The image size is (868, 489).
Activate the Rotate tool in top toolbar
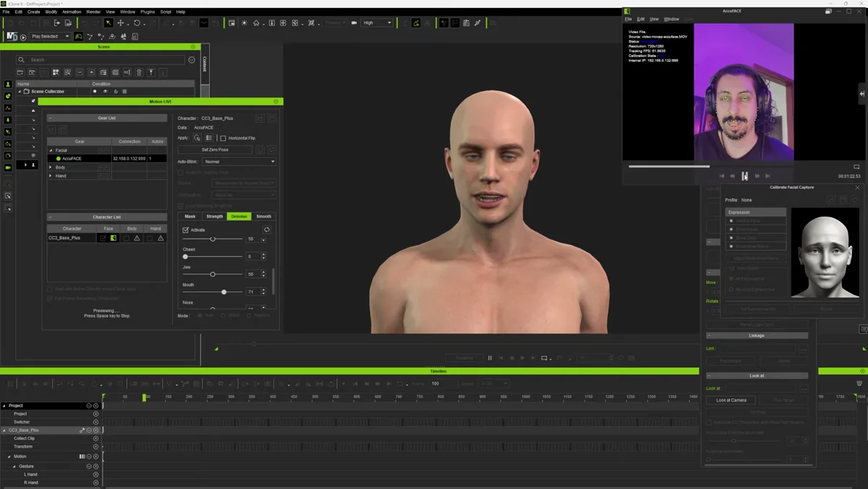136,23
